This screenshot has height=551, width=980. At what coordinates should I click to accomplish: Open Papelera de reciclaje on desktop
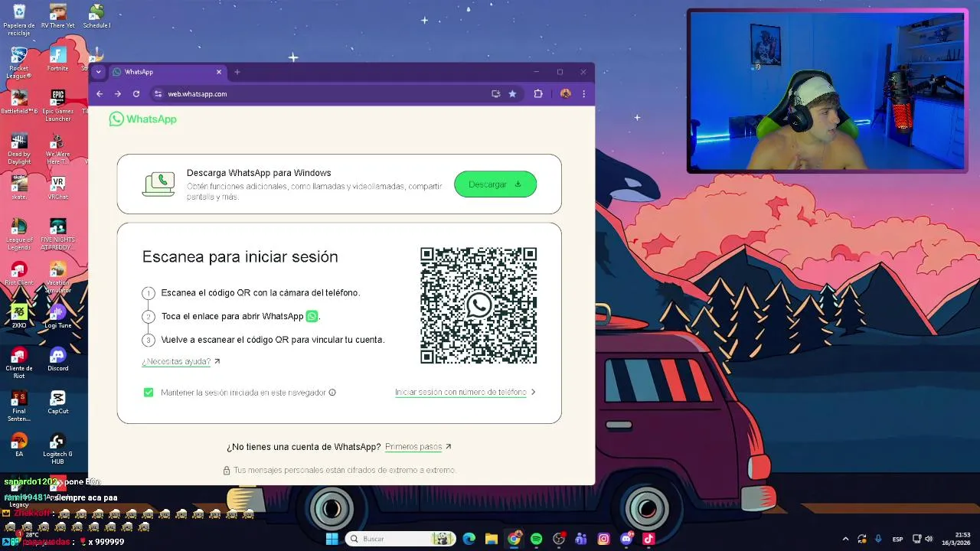[x=19, y=20]
